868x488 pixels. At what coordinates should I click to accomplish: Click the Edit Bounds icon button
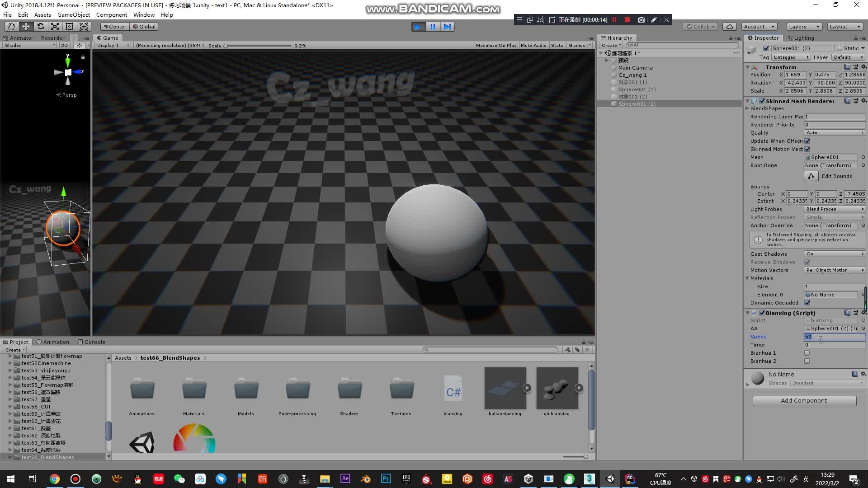coord(811,176)
